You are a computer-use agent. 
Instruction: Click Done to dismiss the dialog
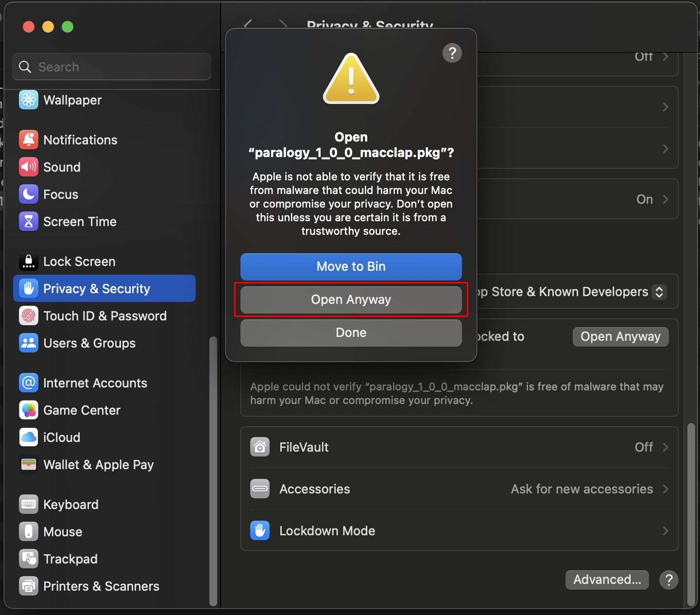click(351, 333)
